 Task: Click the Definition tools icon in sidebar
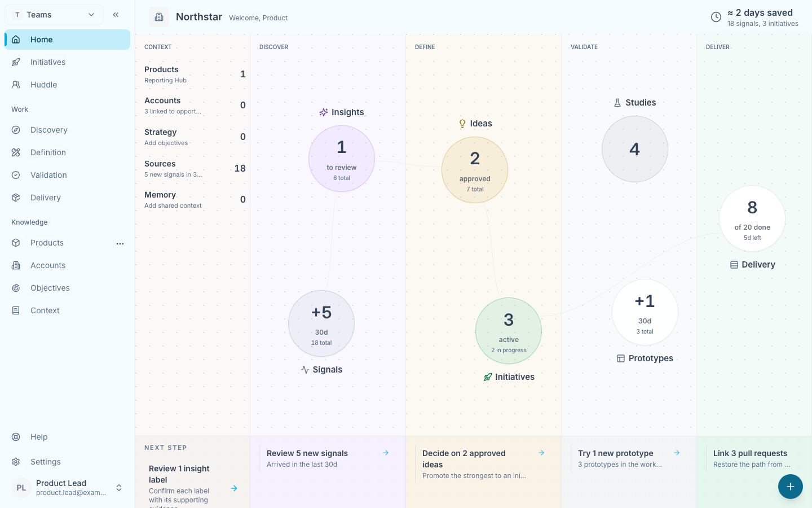pos(16,152)
